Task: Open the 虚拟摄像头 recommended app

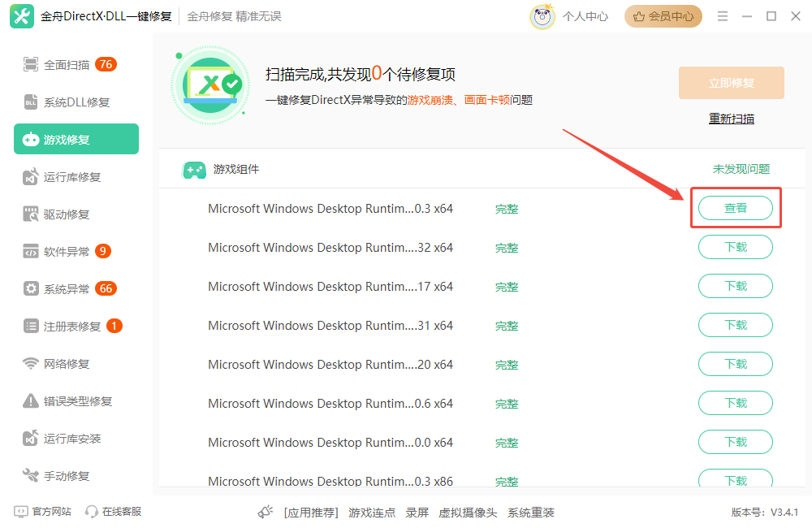Action: 468,513
